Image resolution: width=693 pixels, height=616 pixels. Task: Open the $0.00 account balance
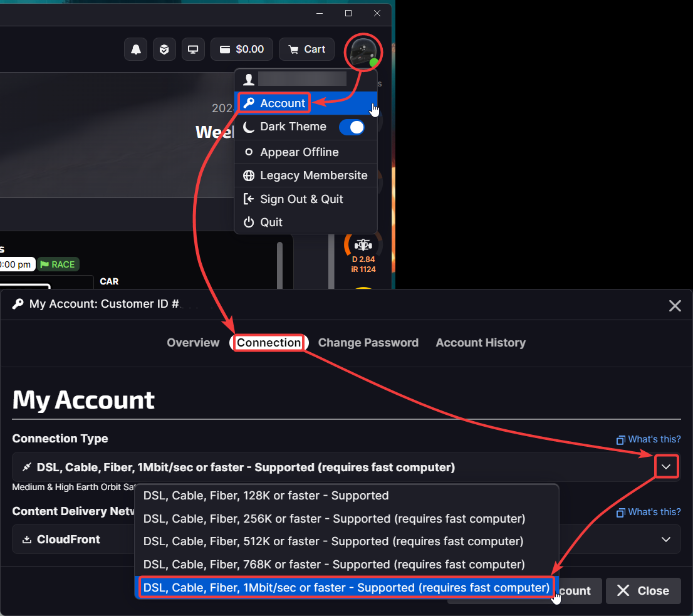click(242, 50)
